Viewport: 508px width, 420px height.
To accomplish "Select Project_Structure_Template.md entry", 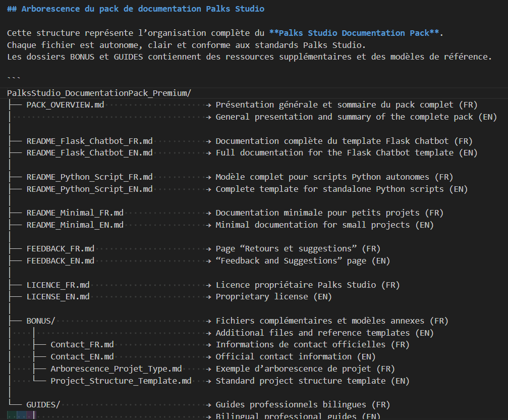I will (x=121, y=381).
